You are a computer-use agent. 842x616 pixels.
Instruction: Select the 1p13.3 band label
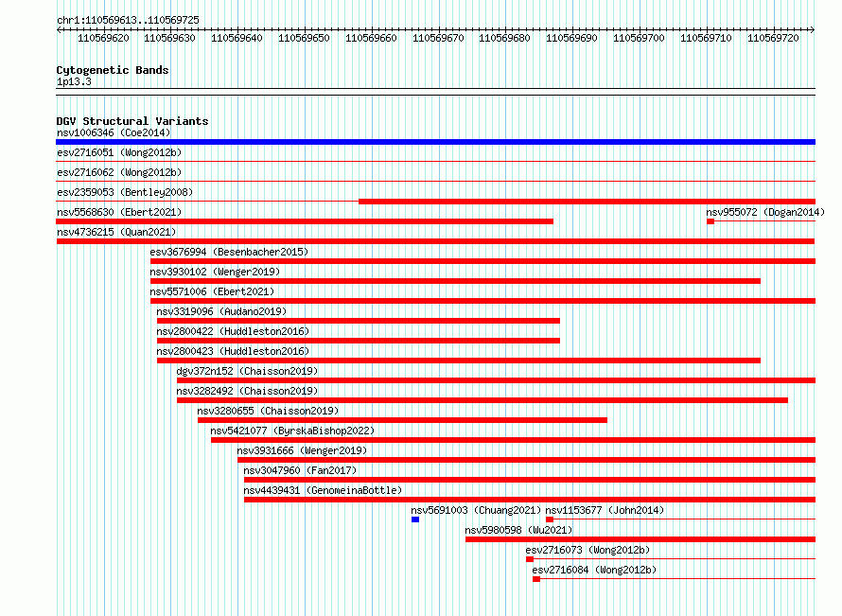point(74,81)
